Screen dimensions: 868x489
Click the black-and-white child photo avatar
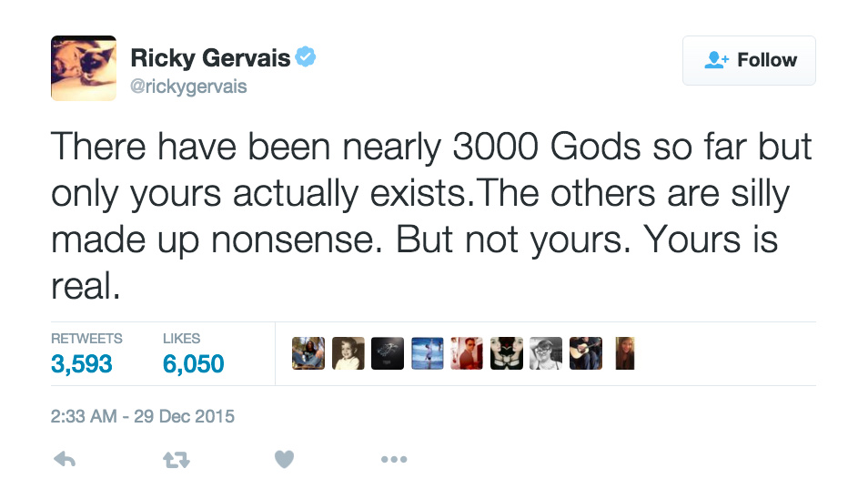(x=348, y=353)
